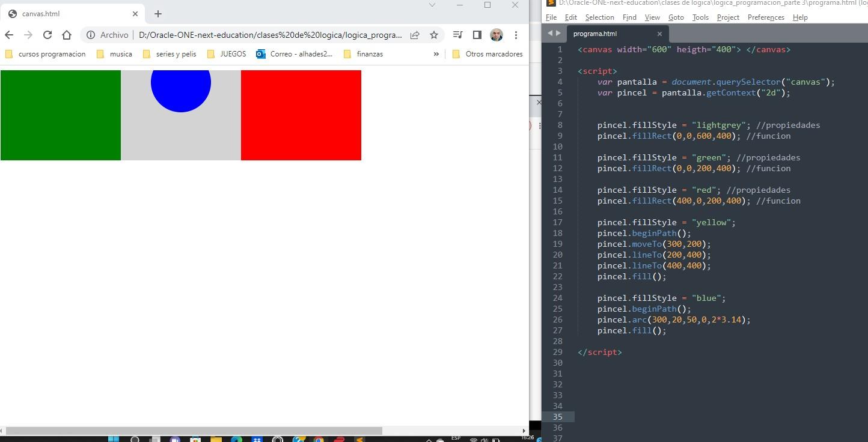Switch to next tab arrow in Sublime
Viewport: 868px width, 442px height.
[558, 34]
